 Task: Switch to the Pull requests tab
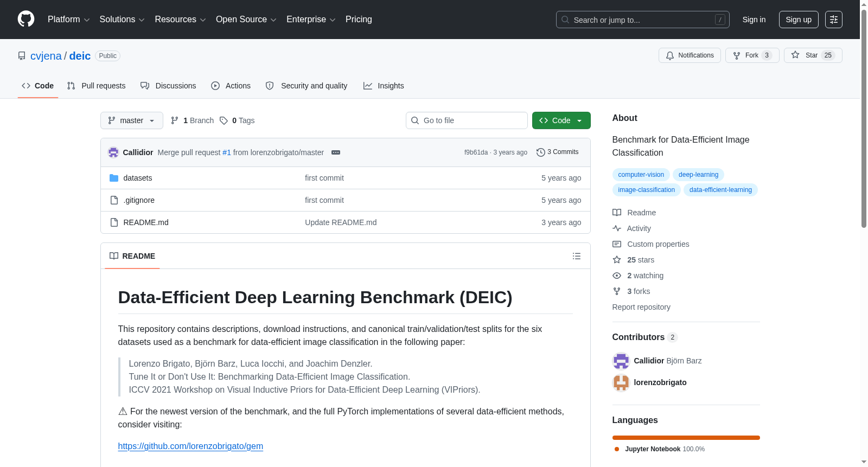97,86
